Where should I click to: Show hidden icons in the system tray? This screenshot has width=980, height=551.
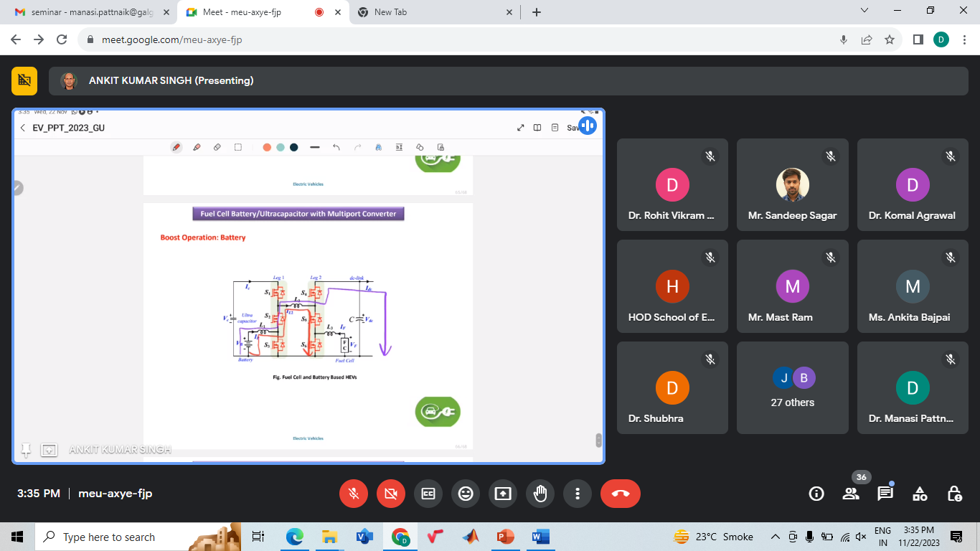776,537
